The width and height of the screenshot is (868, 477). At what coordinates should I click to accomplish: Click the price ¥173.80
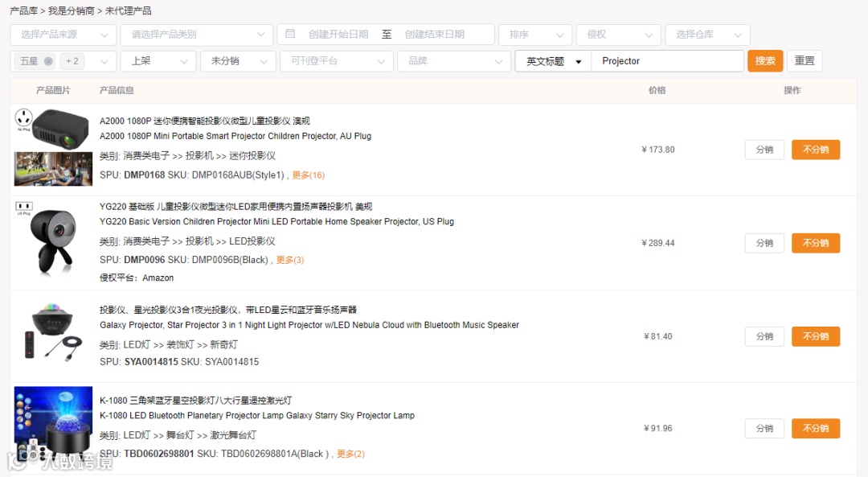[657, 150]
